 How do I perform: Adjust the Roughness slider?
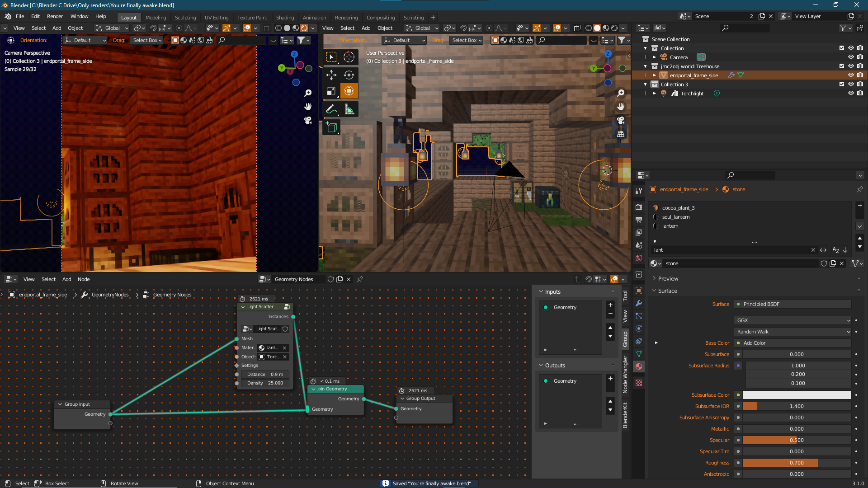coord(796,463)
